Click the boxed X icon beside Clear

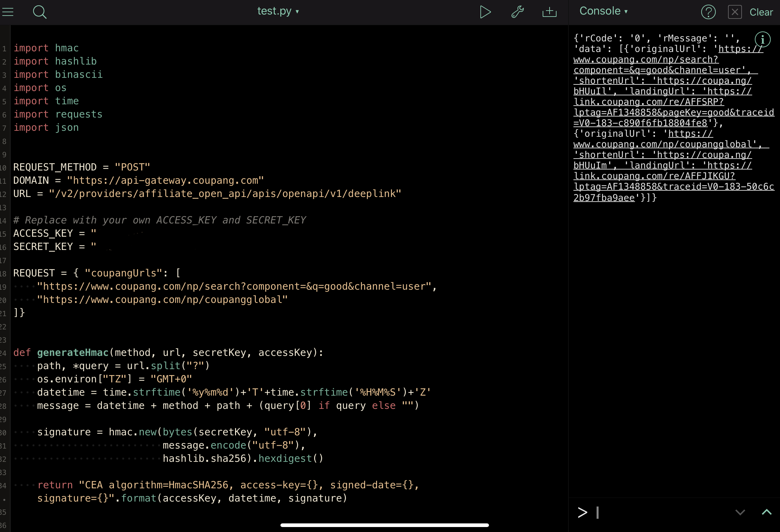735,13
